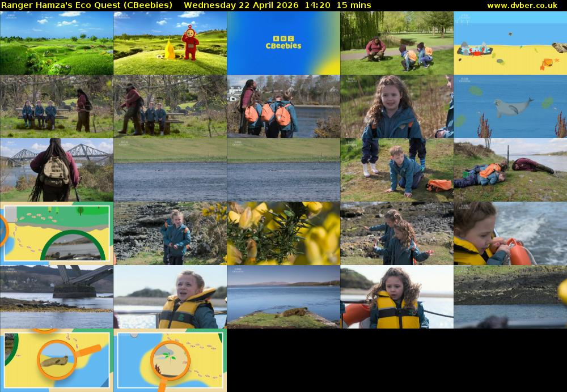The image size is (567, 392).
Task: Click the Teletubbies green hills landscape thumbnail
Action: click(57, 43)
